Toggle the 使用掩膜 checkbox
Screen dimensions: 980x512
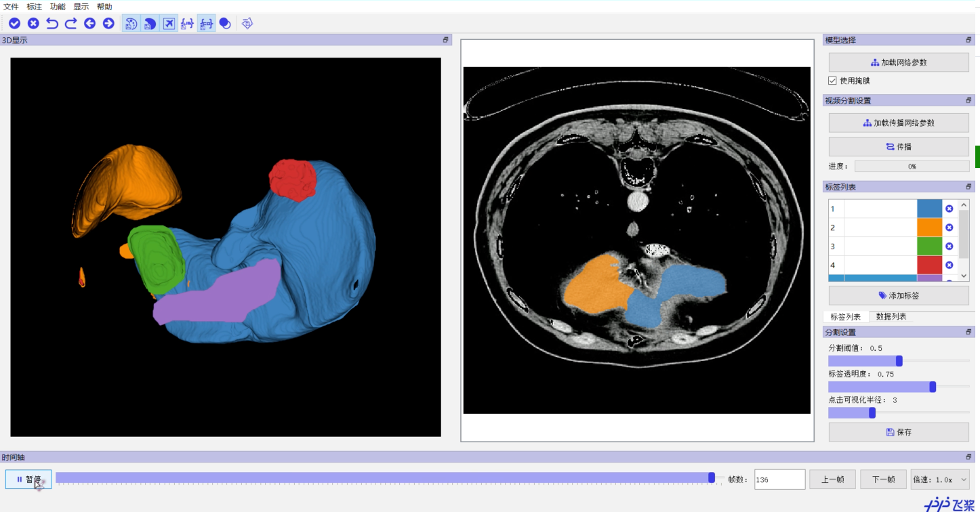832,81
